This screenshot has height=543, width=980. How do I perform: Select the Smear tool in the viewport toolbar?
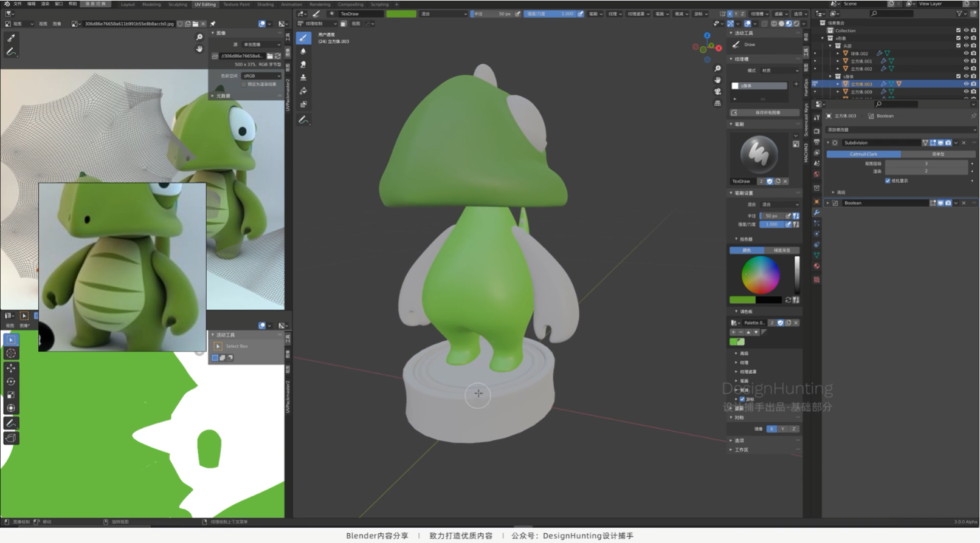(303, 64)
